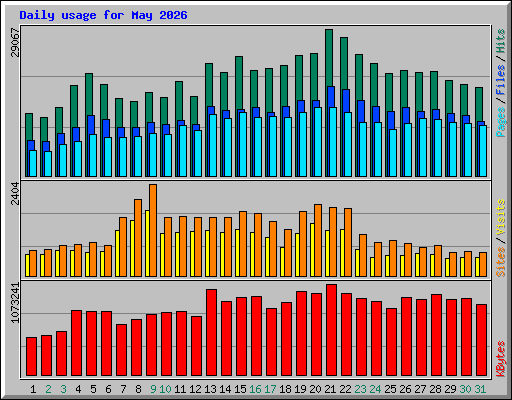The width and height of the screenshot is (512, 400).
Task: Click the yellow 'Visits' legend label
Action: 501,218
